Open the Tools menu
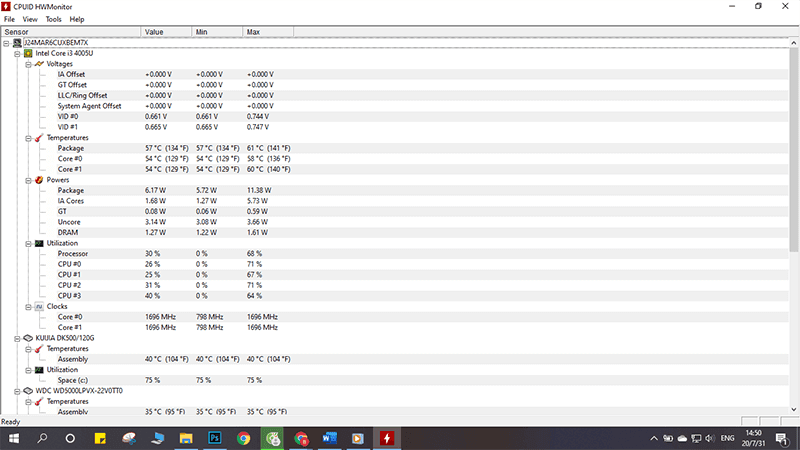The width and height of the screenshot is (800, 450). [53, 19]
